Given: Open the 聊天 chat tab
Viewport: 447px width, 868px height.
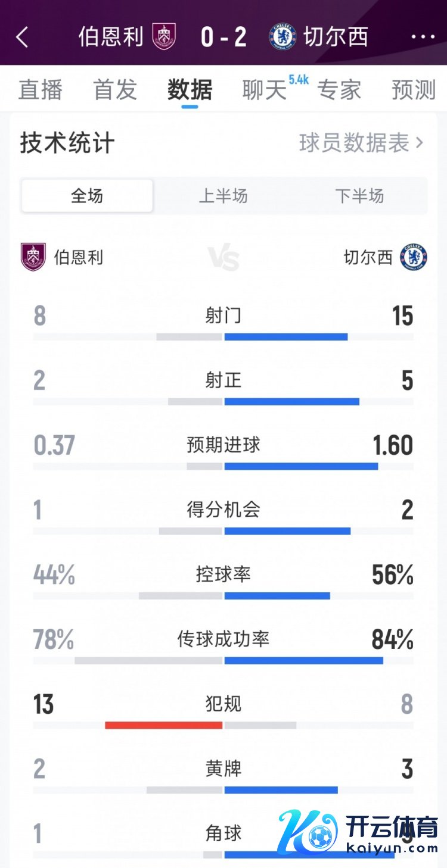Looking at the screenshot, I should [x=265, y=90].
